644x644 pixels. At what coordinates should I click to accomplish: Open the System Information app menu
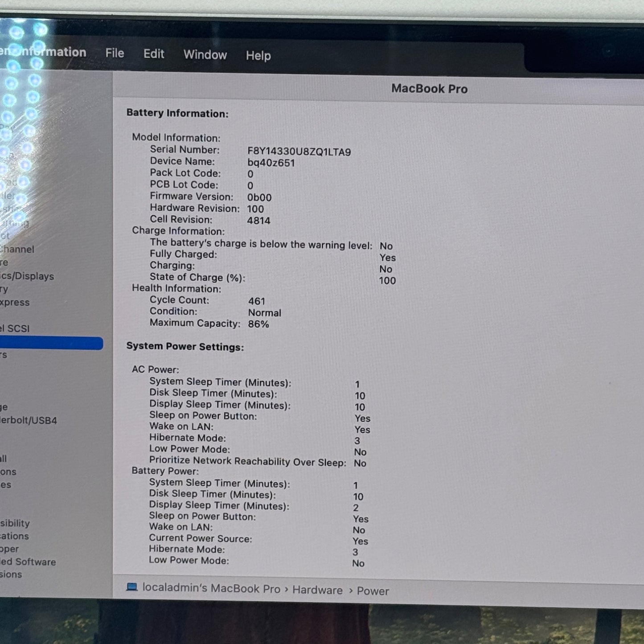click(x=45, y=52)
